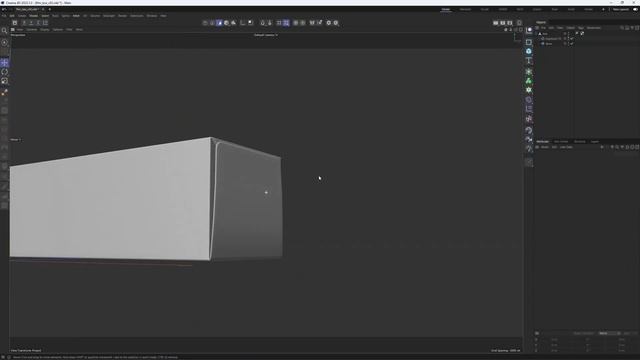
Task: Select the top object in Object manager
Action: pos(545,33)
